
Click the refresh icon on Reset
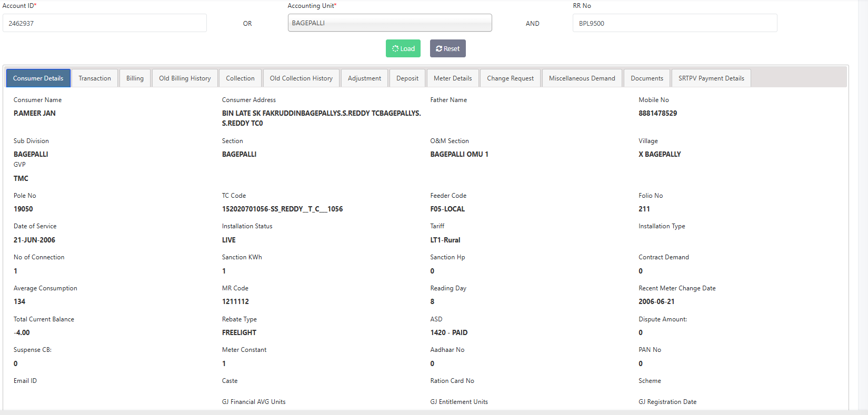coord(439,49)
